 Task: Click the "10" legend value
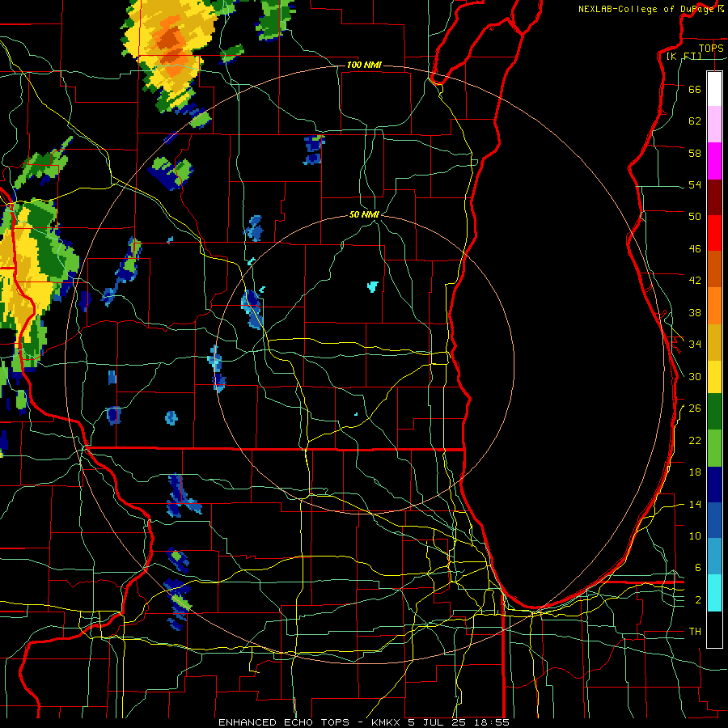pos(695,536)
